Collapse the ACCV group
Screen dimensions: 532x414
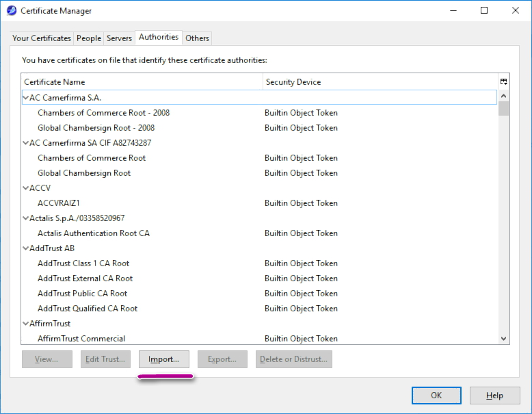point(26,188)
